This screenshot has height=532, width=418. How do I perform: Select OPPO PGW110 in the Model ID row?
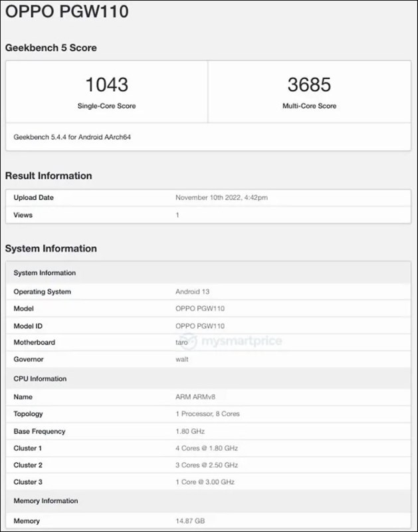[x=200, y=326]
